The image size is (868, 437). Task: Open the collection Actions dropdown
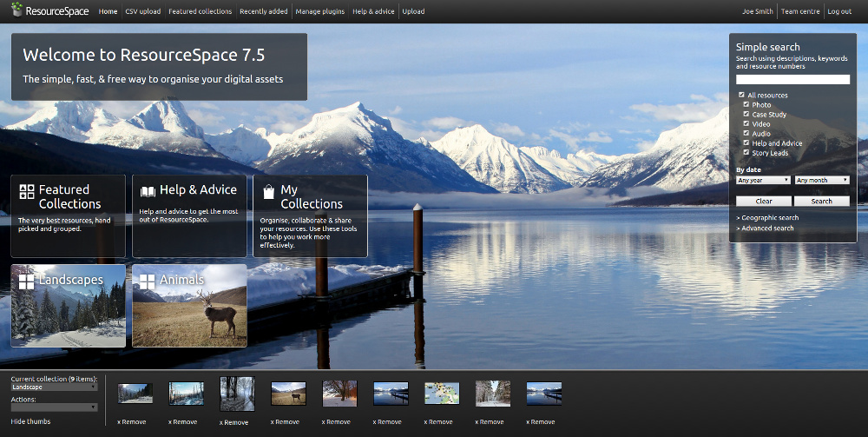[54, 407]
